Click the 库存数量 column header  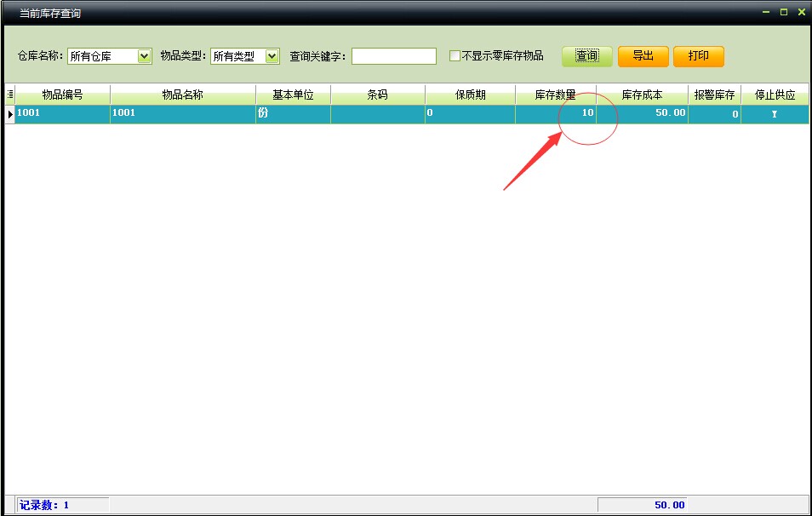tap(556, 95)
